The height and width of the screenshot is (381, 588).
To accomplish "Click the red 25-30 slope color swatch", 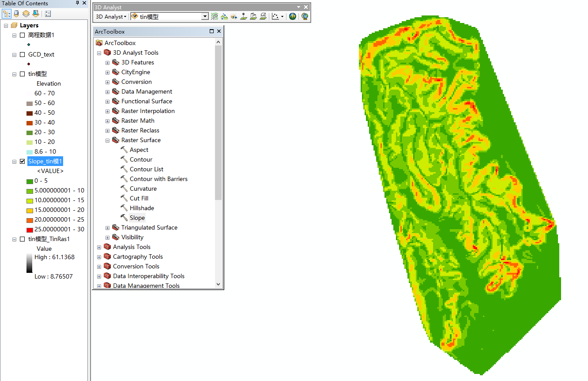I will [x=30, y=230].
